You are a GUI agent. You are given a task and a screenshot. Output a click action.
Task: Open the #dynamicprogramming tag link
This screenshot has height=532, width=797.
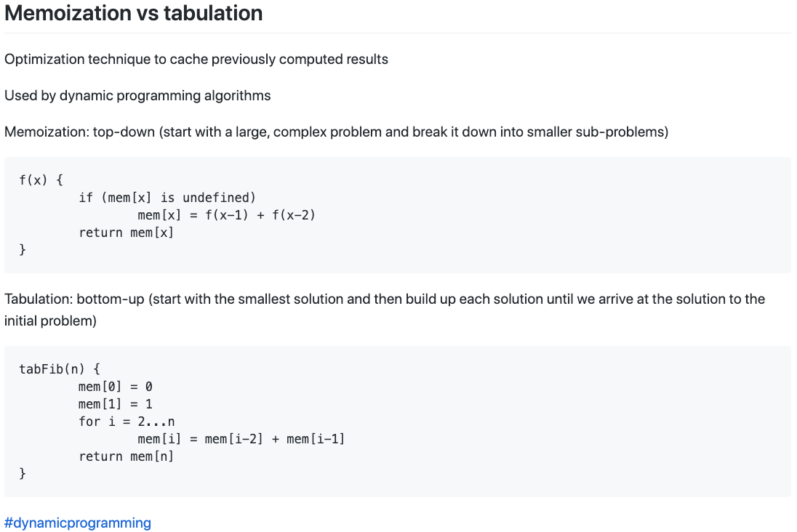pyautogui.click(x=78, y=523)
